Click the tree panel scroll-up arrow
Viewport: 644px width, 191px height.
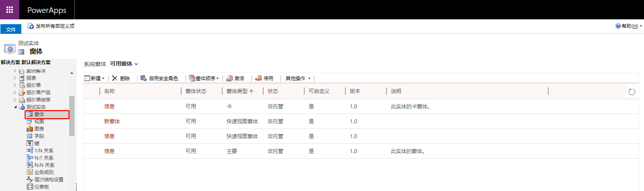(72, 73)
